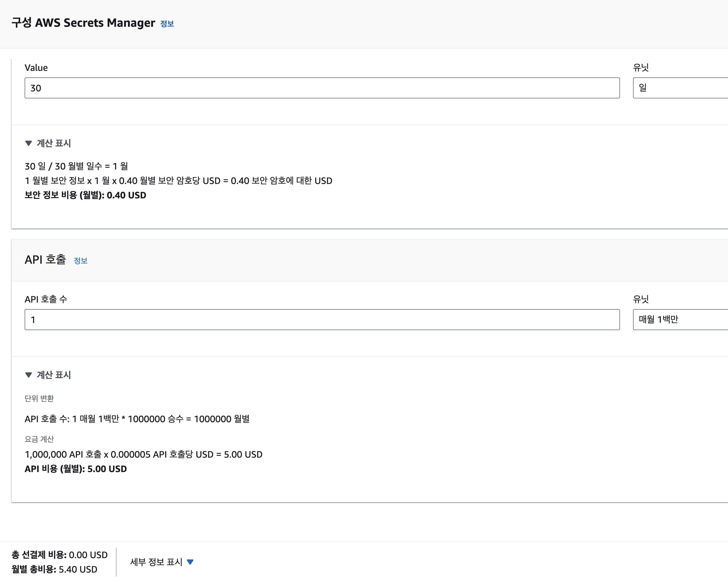Click the API 호출 section heading
Screen dimensions: 728x582
45,260
